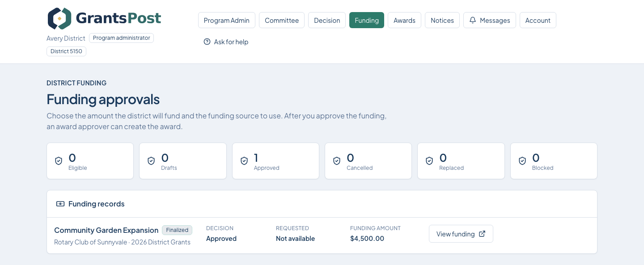
Task: Open the Program Admin tab
Action: [x=227, y=20]
